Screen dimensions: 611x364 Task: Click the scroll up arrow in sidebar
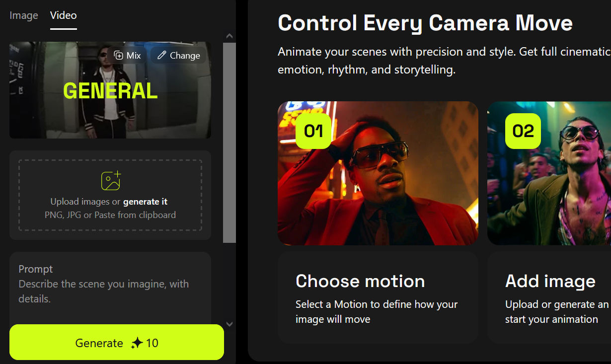click(229, 36)
